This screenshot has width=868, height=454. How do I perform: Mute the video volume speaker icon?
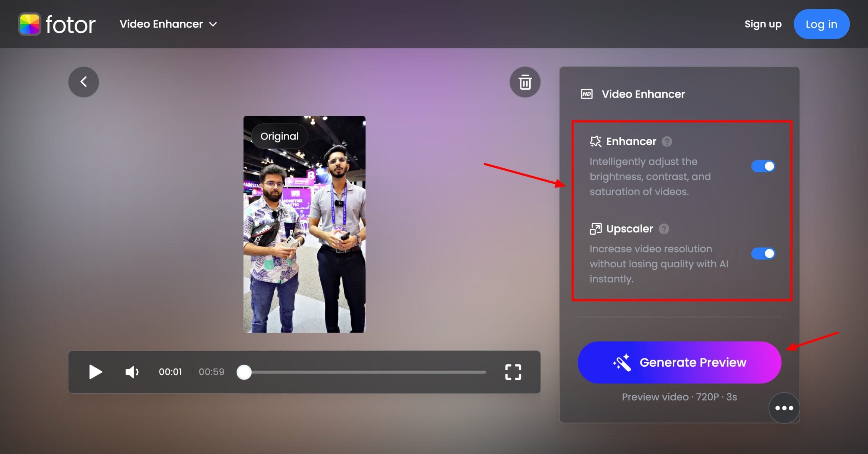coord(132,372)
